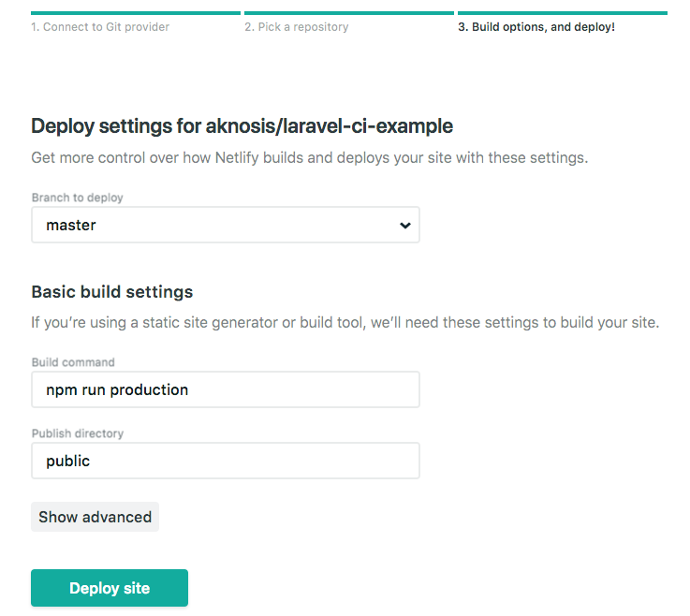The height and width of the screenshot is (616, 690).
Task: Click the progress bar above Build options step
Action: click(562, 13)
